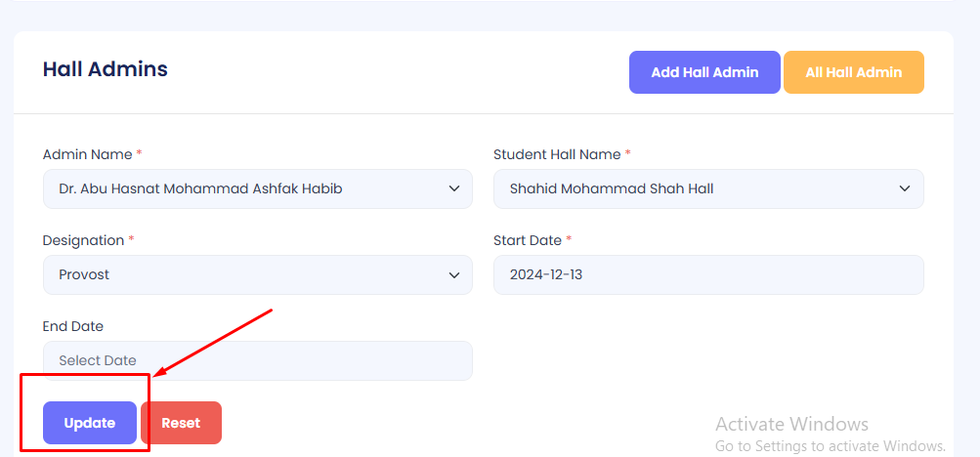Click the End Date Select Date field
Viewport: 980px width, 457px height.
(x=257, y=360)
